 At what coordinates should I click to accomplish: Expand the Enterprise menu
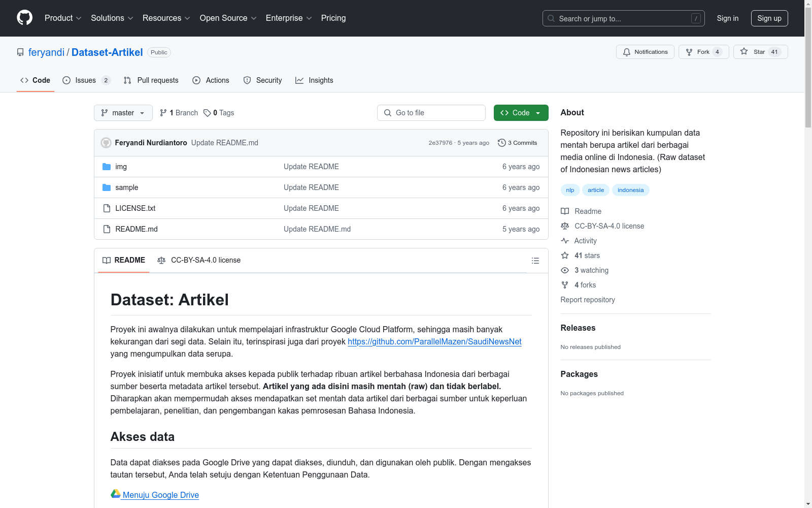(289, 18)
